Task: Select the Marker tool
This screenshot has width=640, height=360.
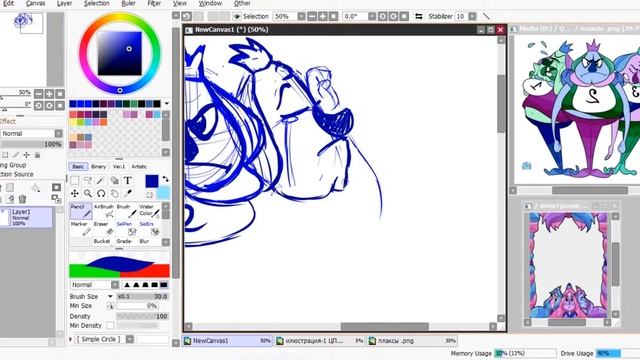Action: pyautogui.click(x=81, y=229)
